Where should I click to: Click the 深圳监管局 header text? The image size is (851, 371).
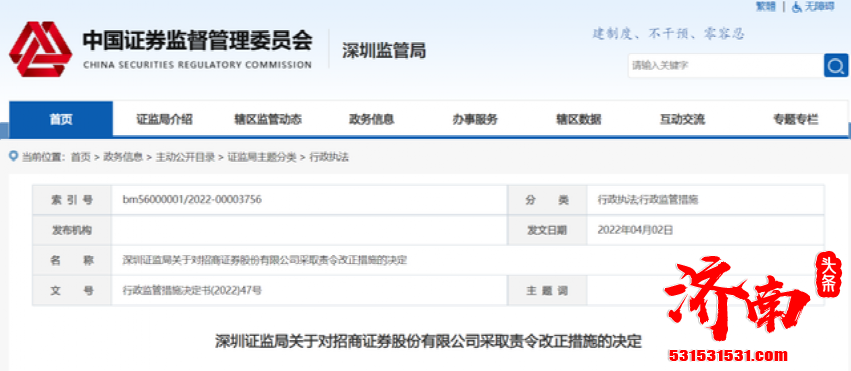[384, 50]
